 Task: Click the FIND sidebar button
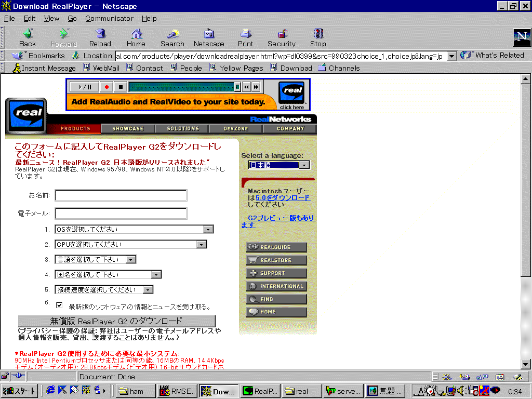coord(276,299)
